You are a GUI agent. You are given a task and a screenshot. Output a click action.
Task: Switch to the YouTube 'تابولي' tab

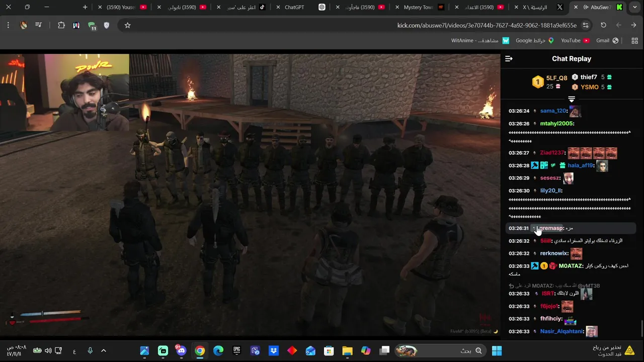pos(182,7)
